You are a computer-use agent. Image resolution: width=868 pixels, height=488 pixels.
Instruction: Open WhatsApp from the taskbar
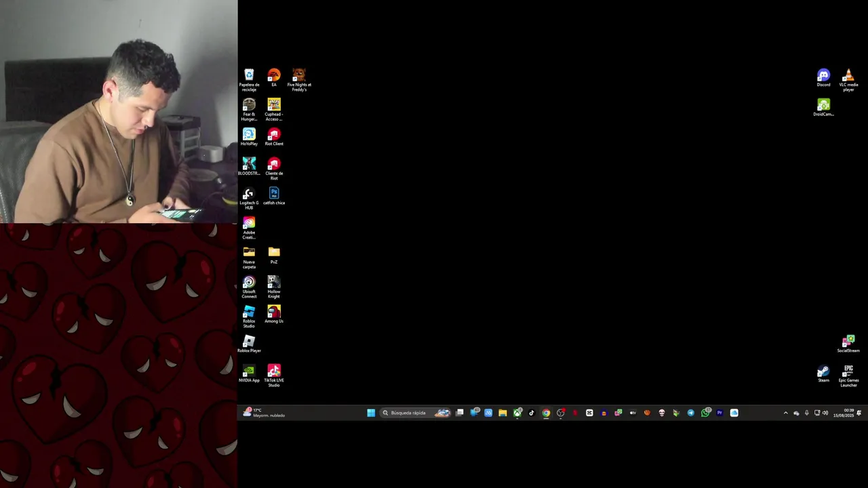point(705,413)
